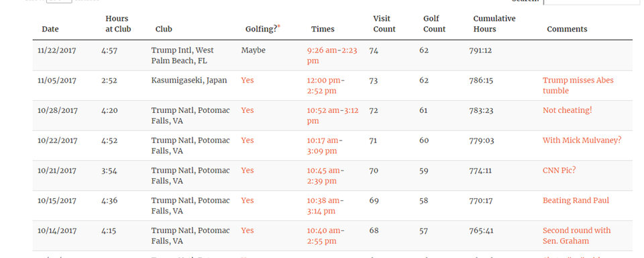Viewport: 644px width, 258px height.
Task: Sort by Golfing? column header
Action: point(263,29)
